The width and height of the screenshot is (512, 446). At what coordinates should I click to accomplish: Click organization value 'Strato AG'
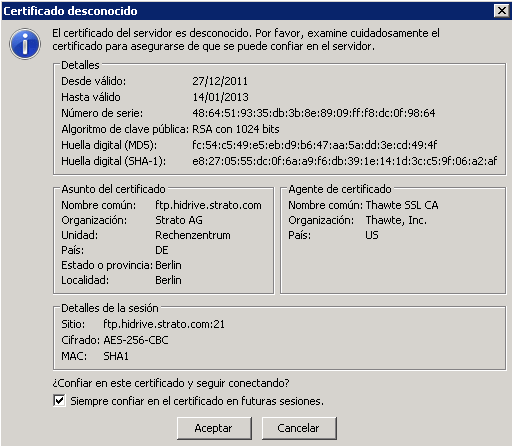(x=179, y=220)
